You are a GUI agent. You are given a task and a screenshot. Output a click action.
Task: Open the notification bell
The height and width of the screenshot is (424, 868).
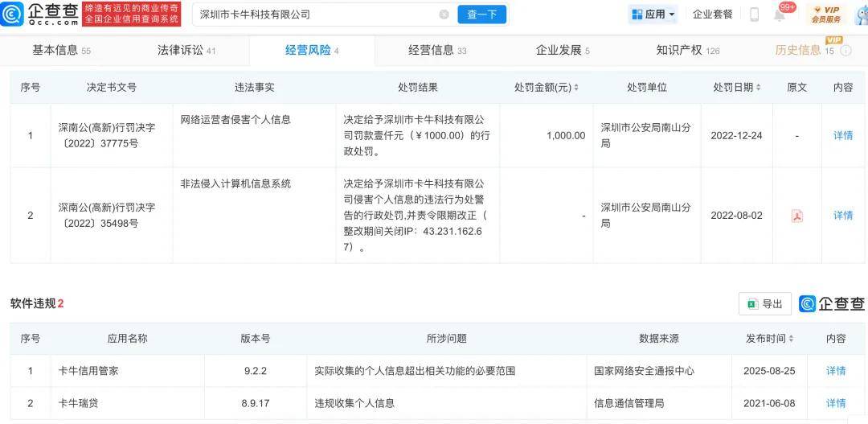[x=780, y=14]
